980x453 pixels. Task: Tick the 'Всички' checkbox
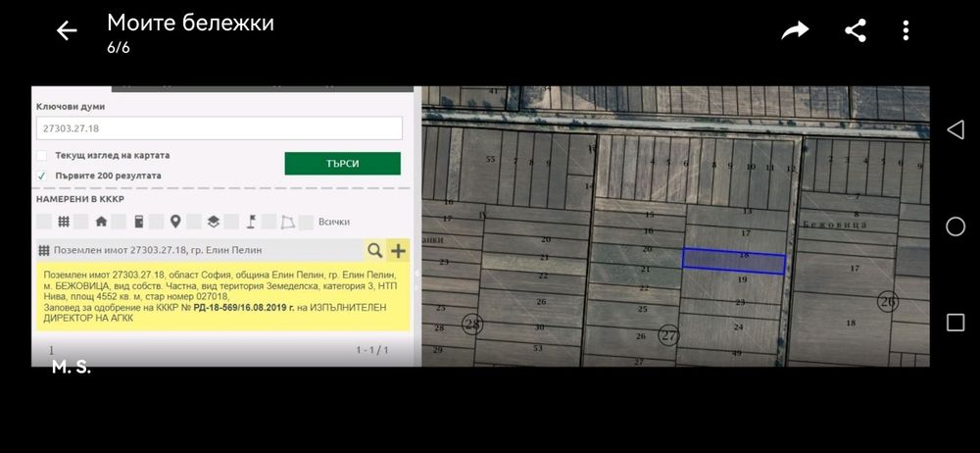point(306,222)
